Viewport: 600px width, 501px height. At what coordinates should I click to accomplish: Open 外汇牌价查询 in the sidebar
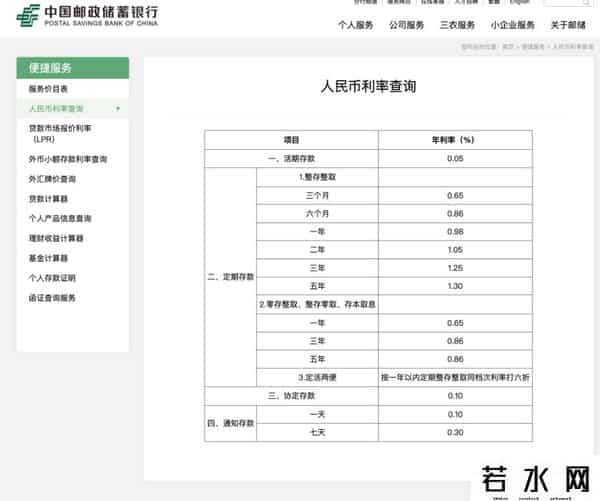point(52,179)
